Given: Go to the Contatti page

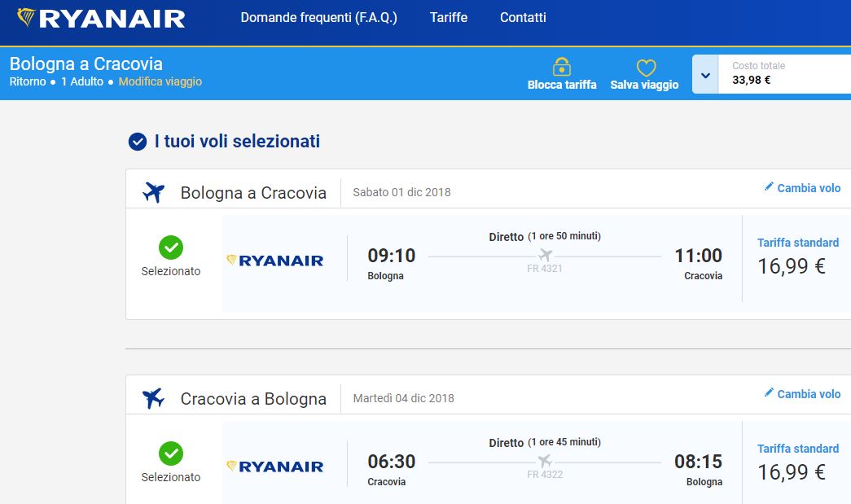Looking at the screenshot, I should coord(523,17).
